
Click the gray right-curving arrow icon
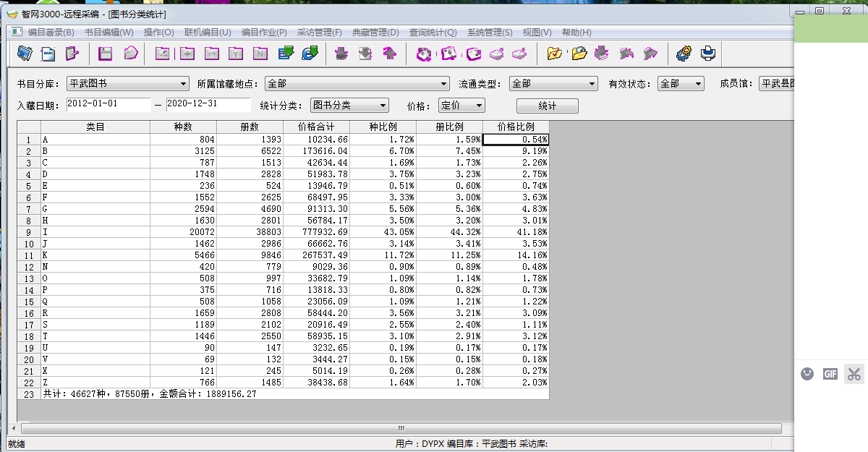pos(650,54)
